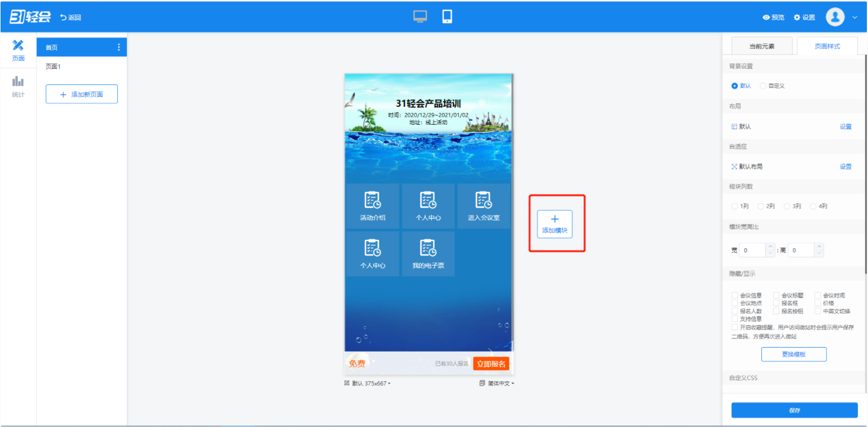Open the 页面 sidebar section

[x=18, y=50]
